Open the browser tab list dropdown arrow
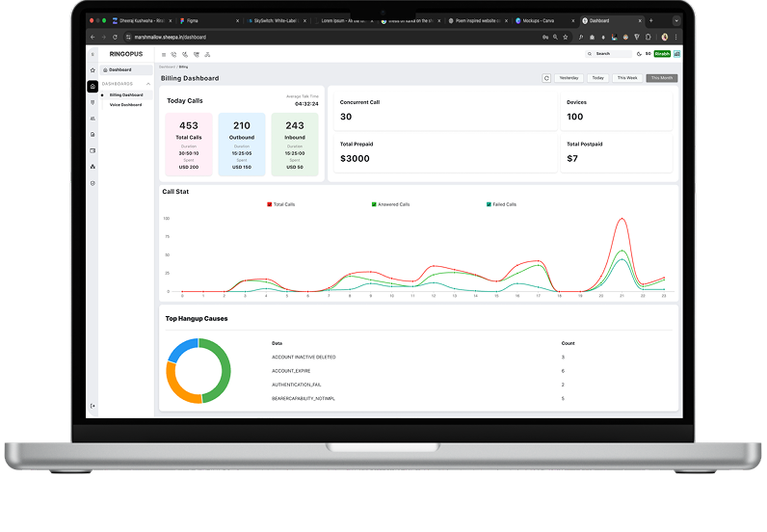 (x=676, y=20)
